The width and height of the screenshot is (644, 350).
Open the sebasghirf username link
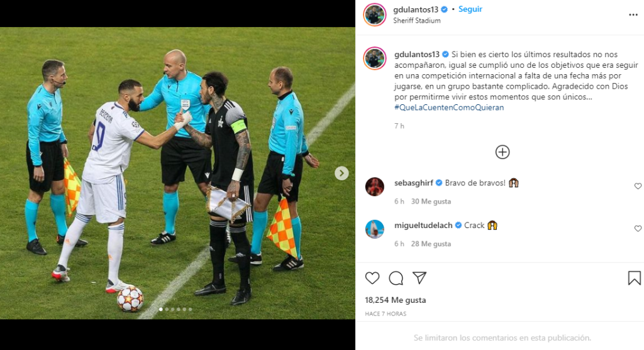pos(413,183)
